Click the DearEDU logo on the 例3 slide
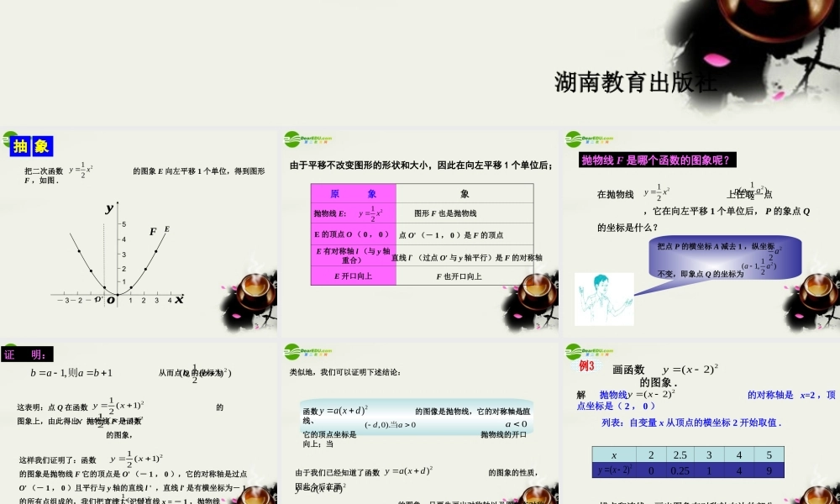 pos(590,352)
